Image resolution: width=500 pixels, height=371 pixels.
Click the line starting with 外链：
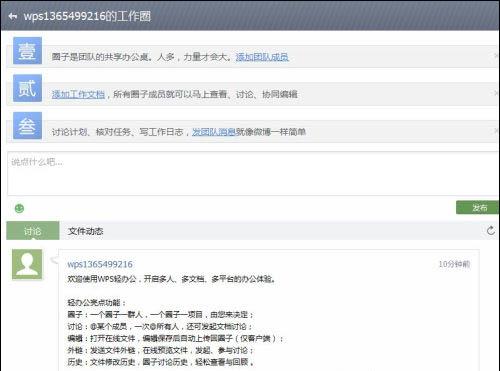(161, 350)
